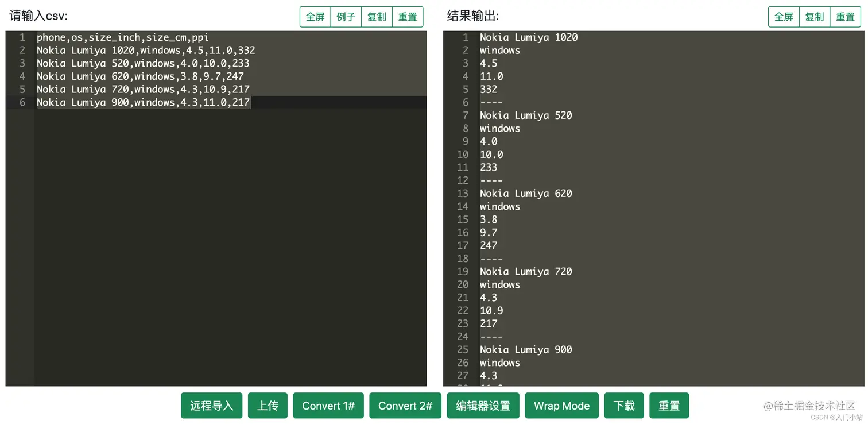The image size is (868, 424).
Task: Toggle Wrap Mode for the editor
Action: pyautogui.click(x=561, y=405)
